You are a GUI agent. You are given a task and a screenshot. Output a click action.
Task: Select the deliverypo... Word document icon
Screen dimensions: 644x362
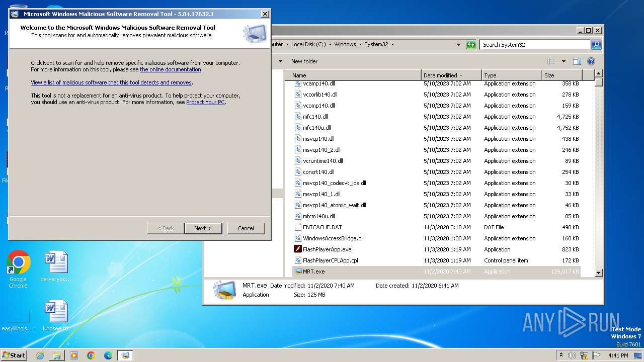coord(56,266)
